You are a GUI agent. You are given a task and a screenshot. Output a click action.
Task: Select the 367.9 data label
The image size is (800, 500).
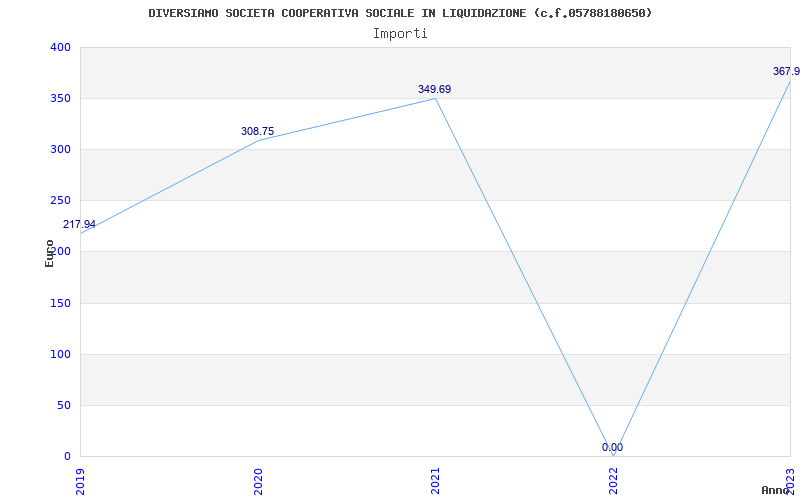coord(786,71)
